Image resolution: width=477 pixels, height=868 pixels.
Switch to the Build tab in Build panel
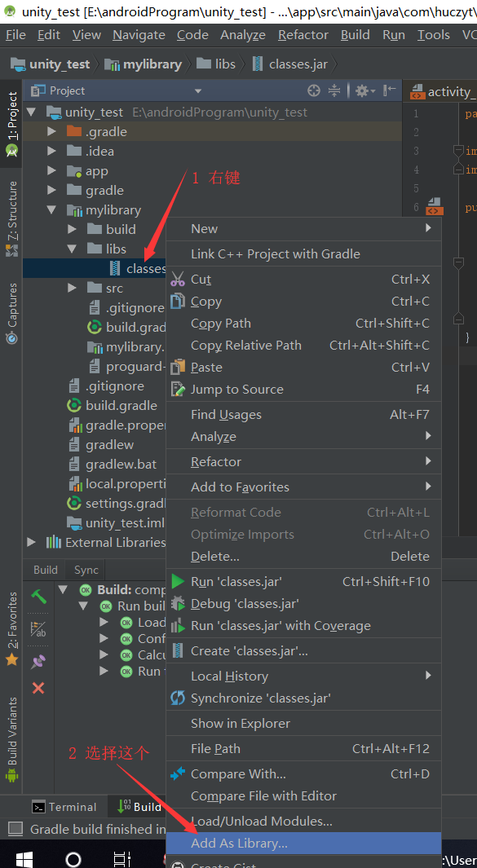coord(46,571)
